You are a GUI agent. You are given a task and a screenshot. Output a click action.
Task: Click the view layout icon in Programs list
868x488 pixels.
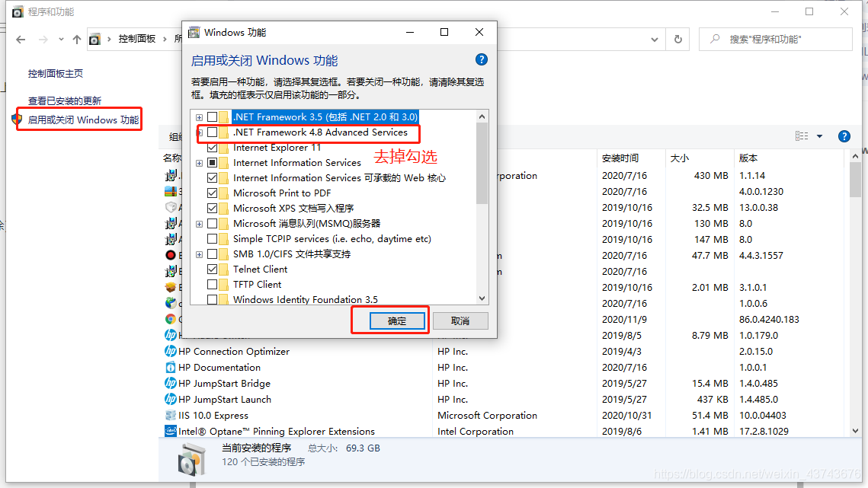(x=802, y=136)
